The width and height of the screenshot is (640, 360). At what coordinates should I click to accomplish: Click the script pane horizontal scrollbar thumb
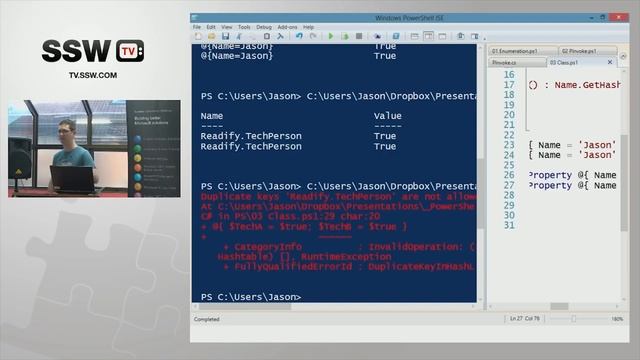coord(559,307)
